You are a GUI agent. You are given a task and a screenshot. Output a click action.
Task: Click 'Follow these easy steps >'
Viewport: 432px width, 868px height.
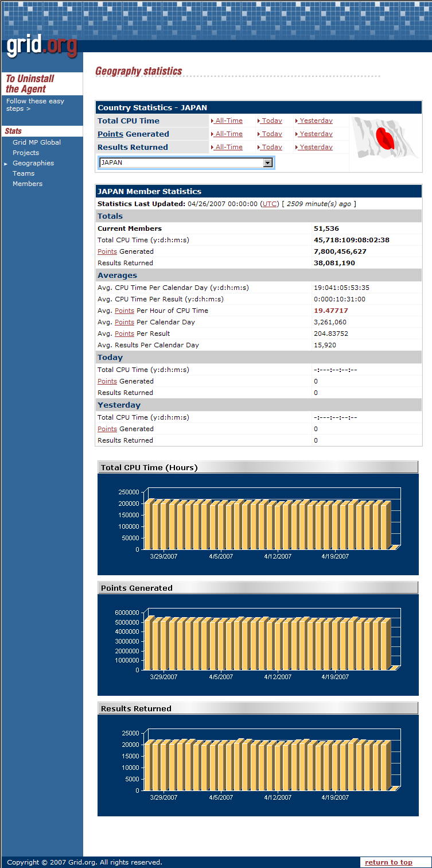click(x=35, y=104)
